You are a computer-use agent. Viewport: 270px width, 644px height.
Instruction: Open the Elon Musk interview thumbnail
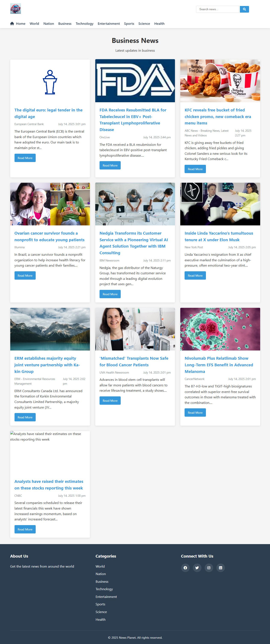pos(220,204)
